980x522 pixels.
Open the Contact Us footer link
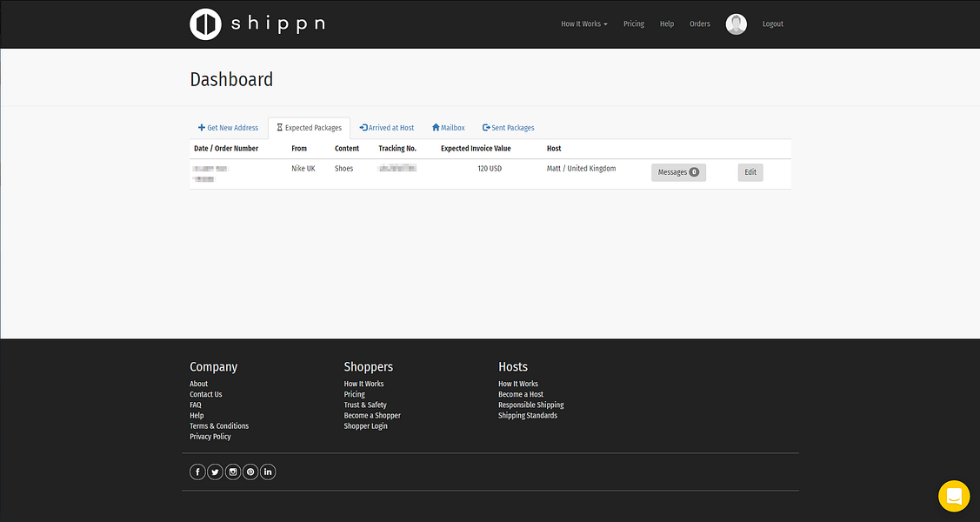(x=205, y=394)
